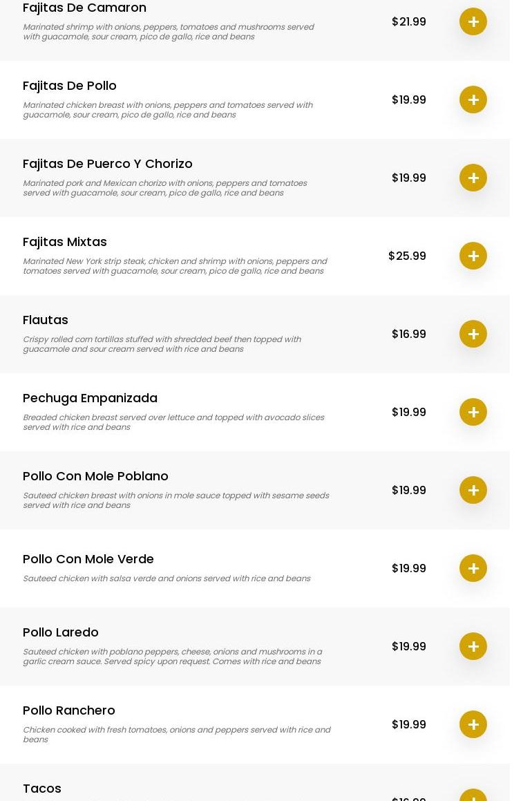Add Pechuga Empanizada to the order
This screenshot has height=801, width=532.
[473, 412]
